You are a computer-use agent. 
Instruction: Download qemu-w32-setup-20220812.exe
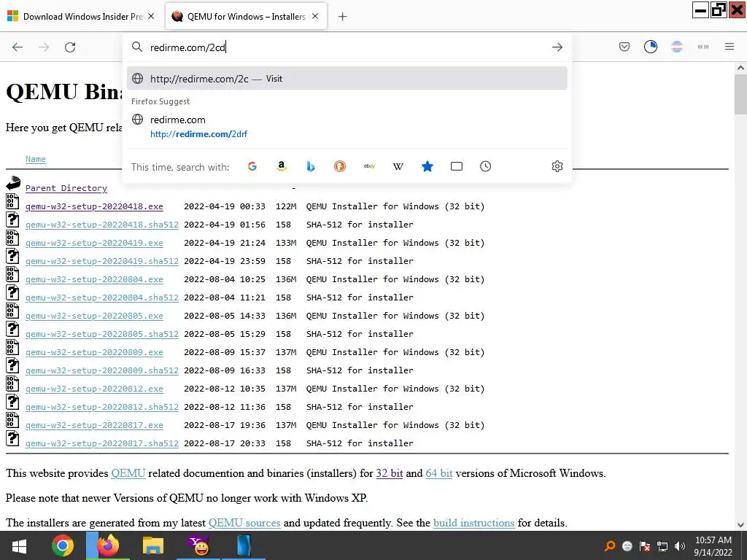pos(94,389)
